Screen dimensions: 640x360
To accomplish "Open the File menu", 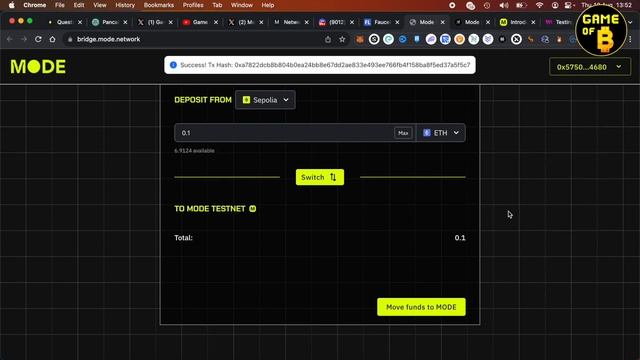I will (x=60, y=5).
